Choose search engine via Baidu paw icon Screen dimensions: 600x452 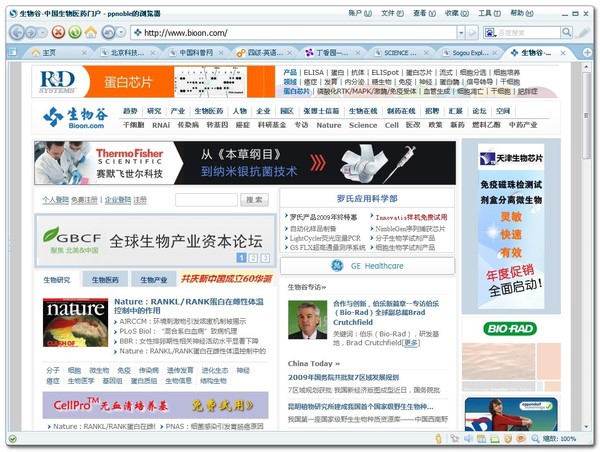click(490, 33)
